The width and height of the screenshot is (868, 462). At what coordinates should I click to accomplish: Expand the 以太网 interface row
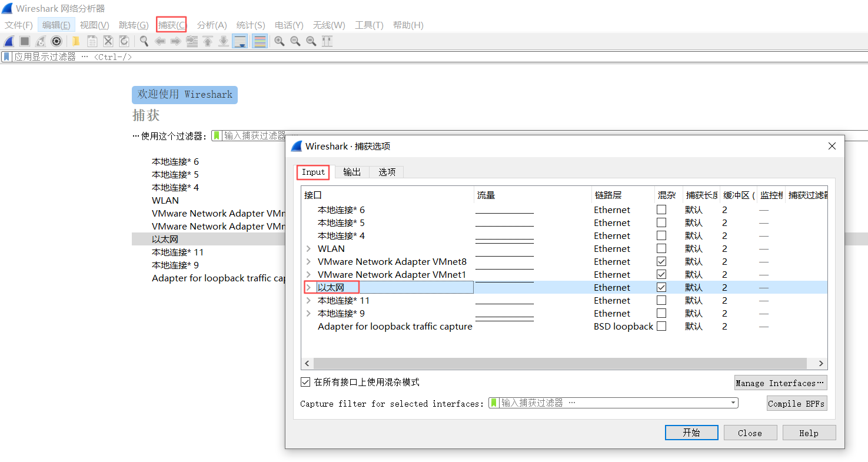[308, 287]
